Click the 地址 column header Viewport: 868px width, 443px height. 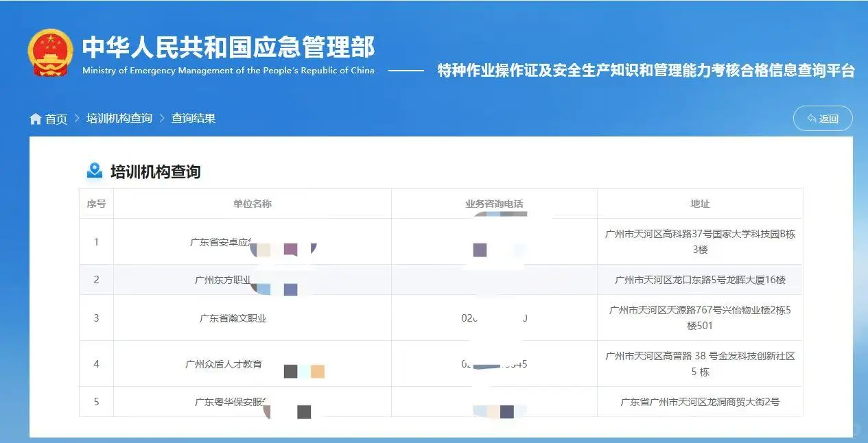coord(699,203)
